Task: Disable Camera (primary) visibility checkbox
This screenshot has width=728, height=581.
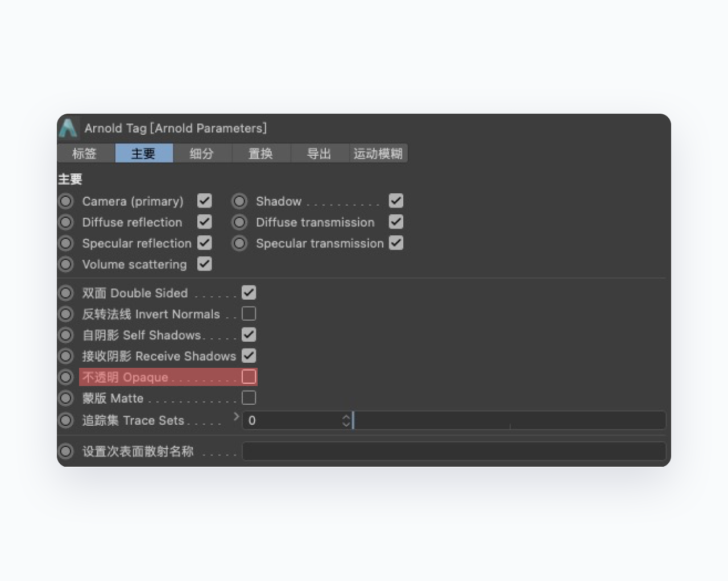Action: coord(205,201)
